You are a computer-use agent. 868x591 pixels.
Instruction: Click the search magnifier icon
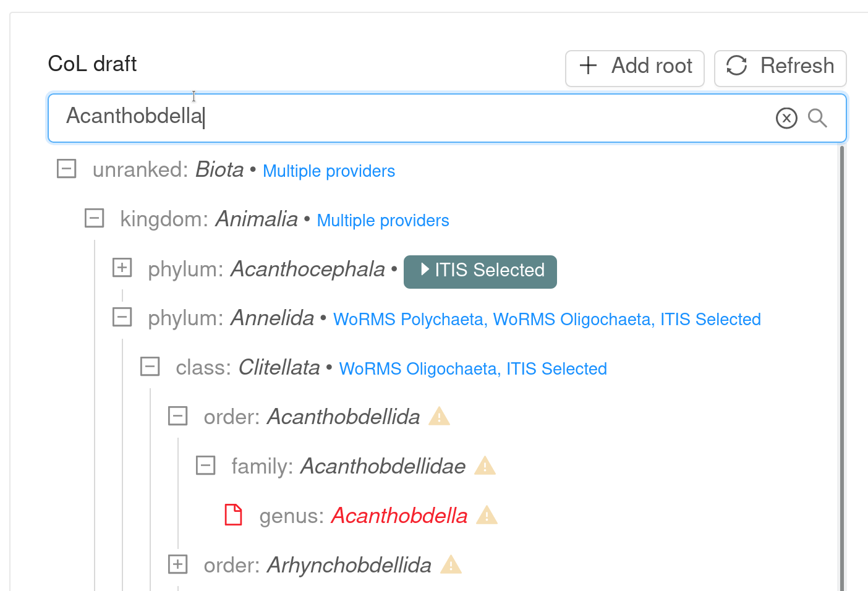[x=818, y=118]
